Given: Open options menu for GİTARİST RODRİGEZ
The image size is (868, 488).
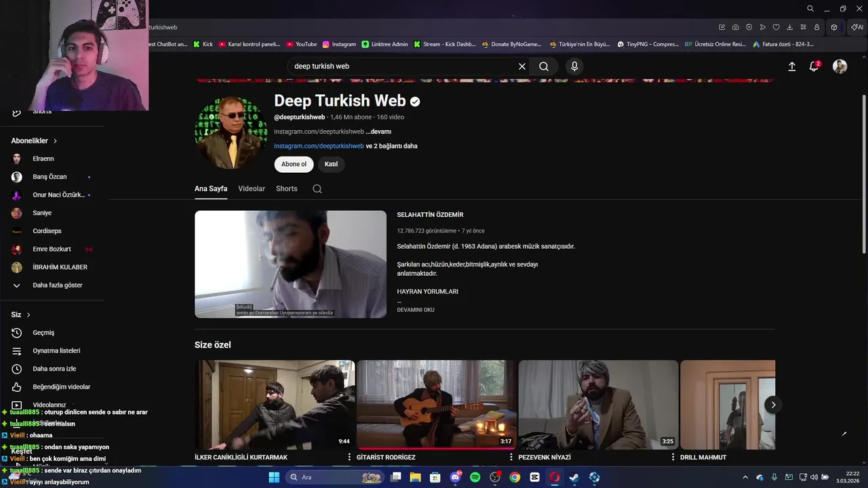Looking at the screenshot, I should (x=511, y=457).
